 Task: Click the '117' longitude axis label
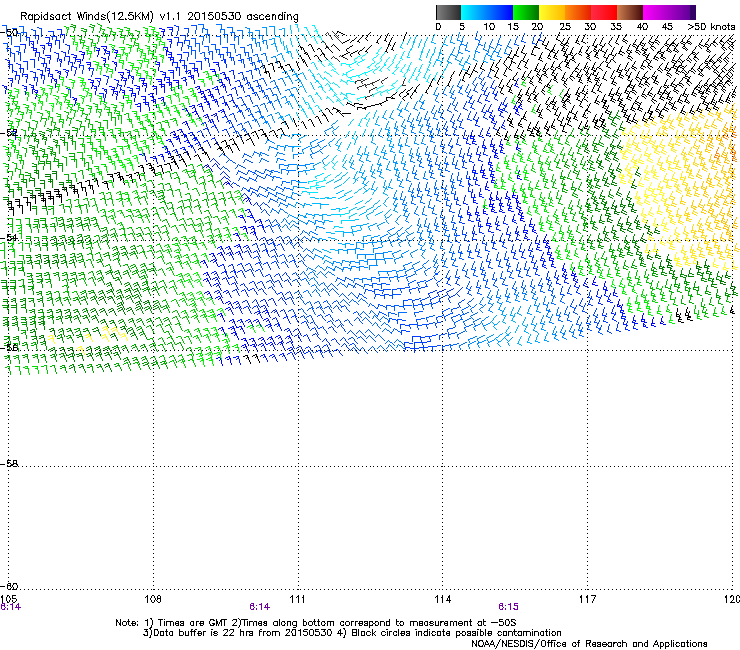588,599
